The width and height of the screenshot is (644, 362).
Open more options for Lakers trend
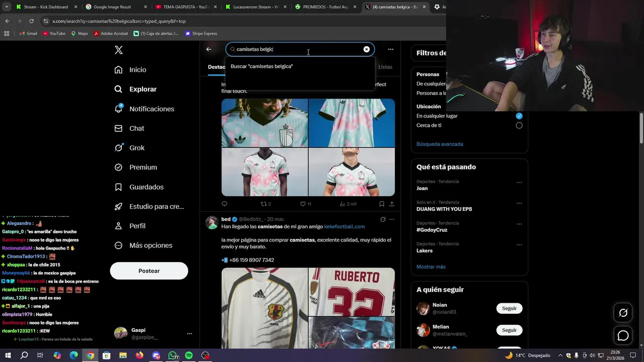519,245
